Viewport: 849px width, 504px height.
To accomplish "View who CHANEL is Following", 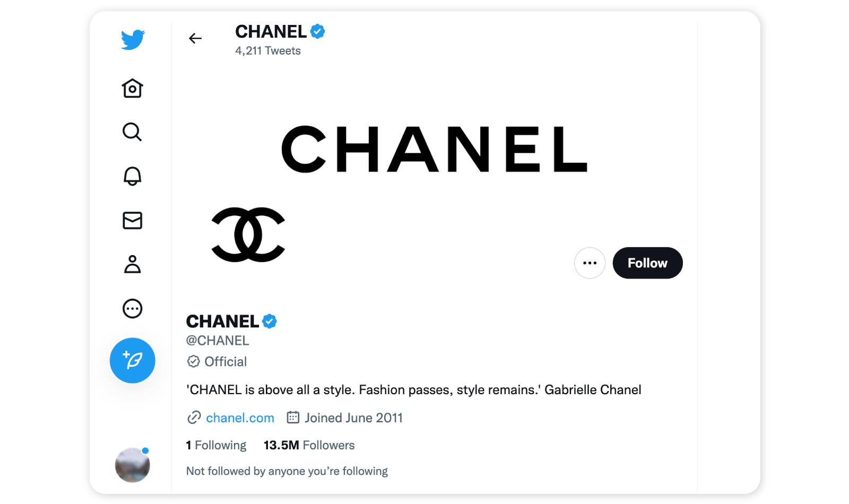I will tap(215, 445).
